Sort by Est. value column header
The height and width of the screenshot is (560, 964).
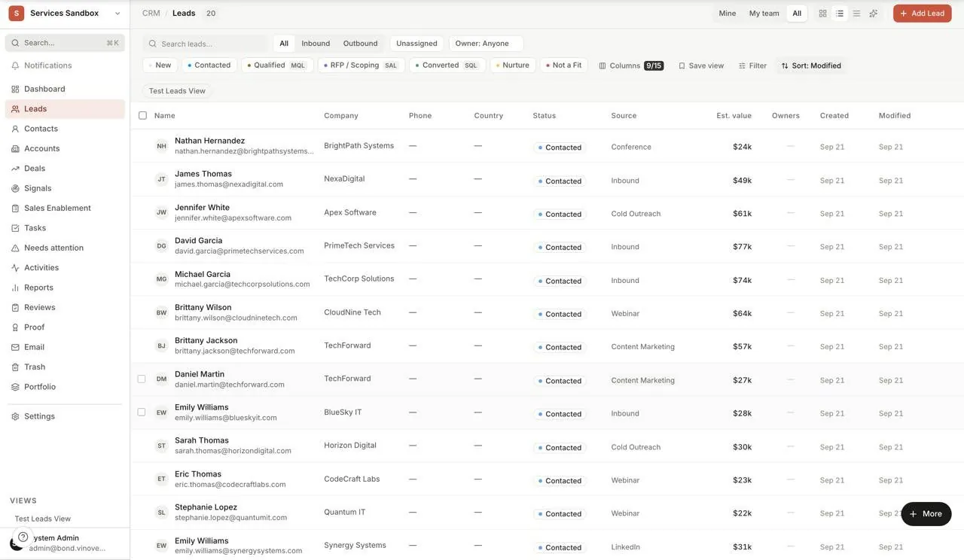point(734,116)
